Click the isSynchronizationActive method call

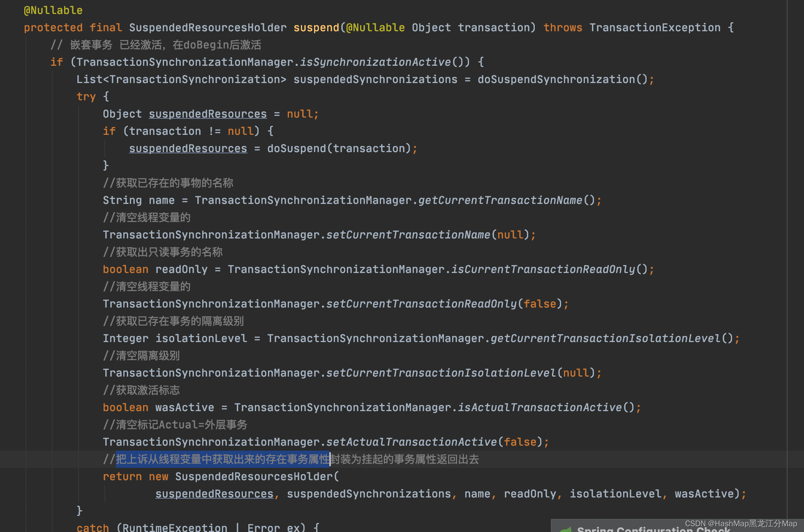(x=375, y=62)
